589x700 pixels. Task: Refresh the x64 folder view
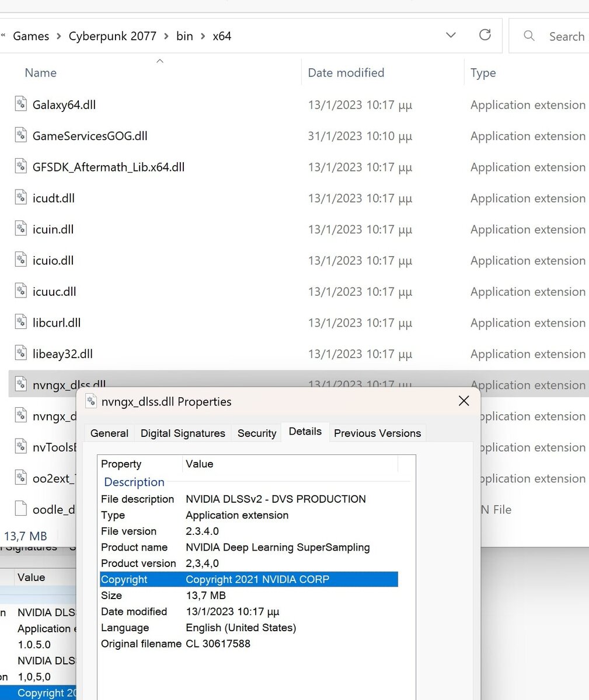(x=485, y=35)
